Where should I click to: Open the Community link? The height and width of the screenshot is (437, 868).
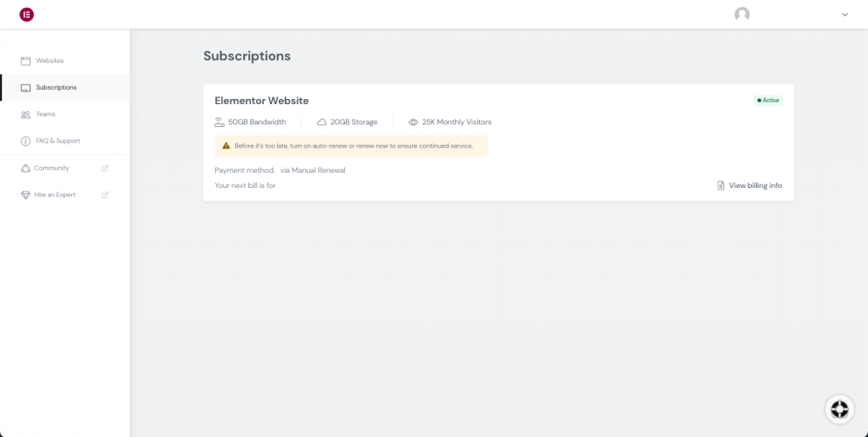pyautogui.click(x=52, y=169)
